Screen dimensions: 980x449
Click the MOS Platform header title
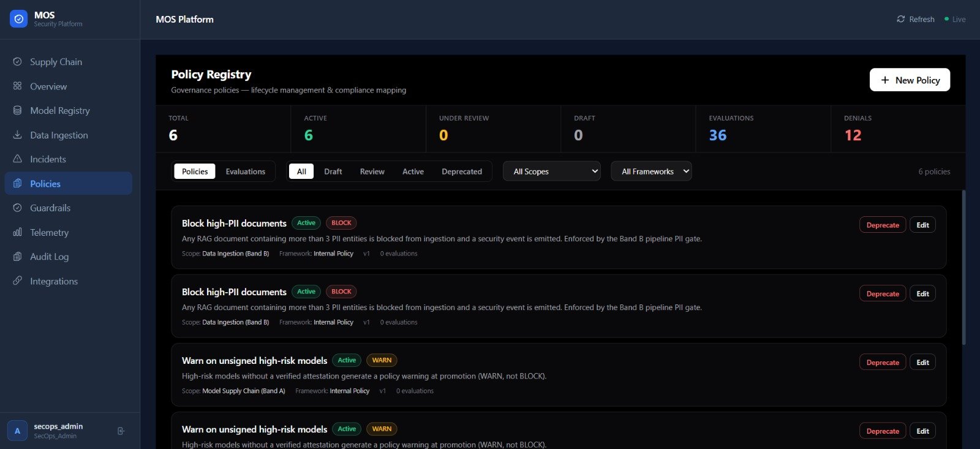[x=184, y=19]
